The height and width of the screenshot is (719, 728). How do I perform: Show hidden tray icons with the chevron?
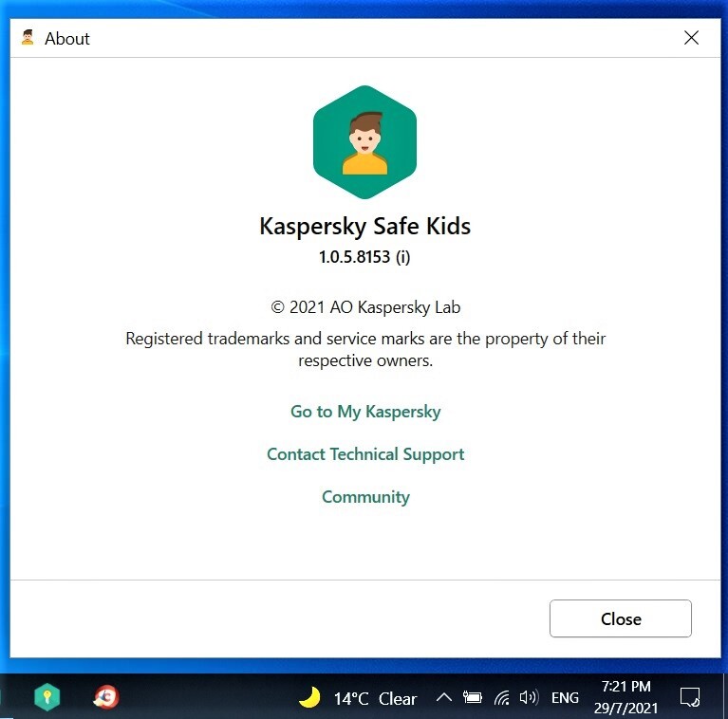click(444, 697)
